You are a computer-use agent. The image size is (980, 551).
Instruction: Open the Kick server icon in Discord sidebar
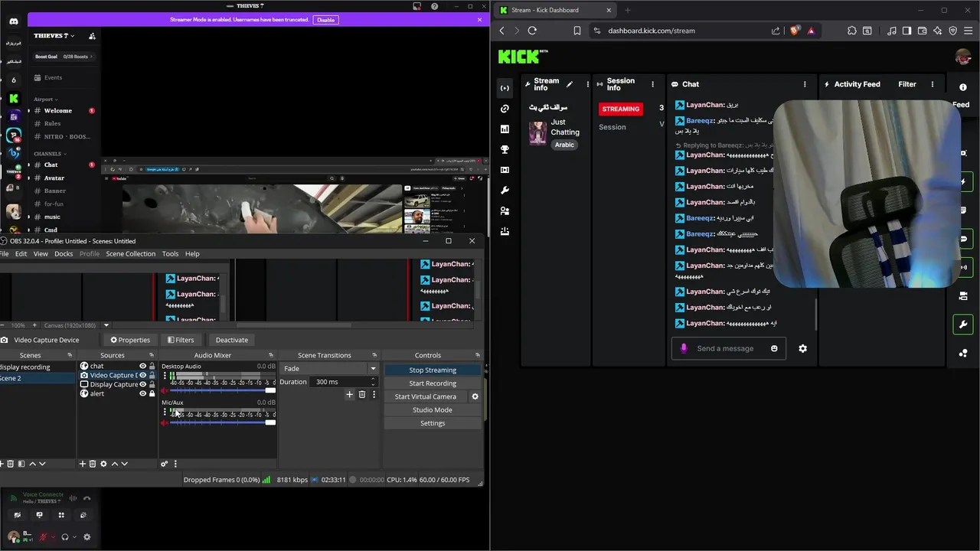pos(14,98)
